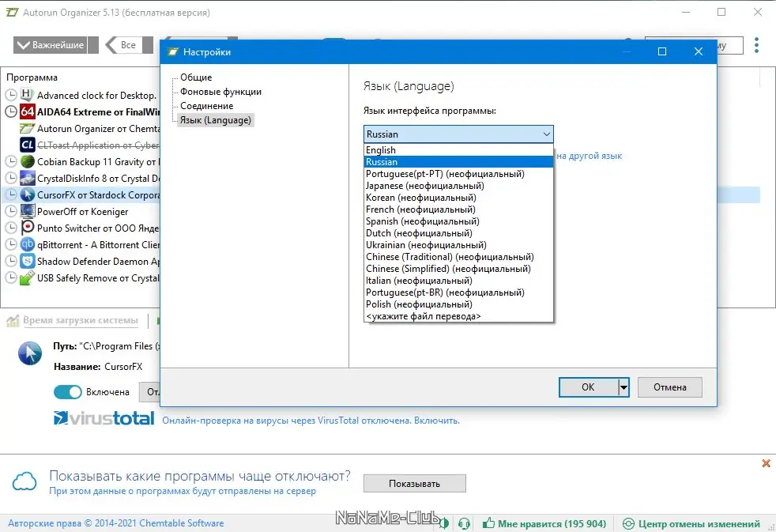Click the Программа column header

(x=32, y=77)
